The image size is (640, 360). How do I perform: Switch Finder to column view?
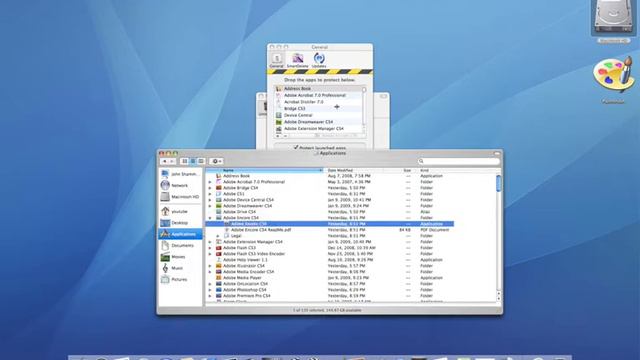tap(201, 162)
